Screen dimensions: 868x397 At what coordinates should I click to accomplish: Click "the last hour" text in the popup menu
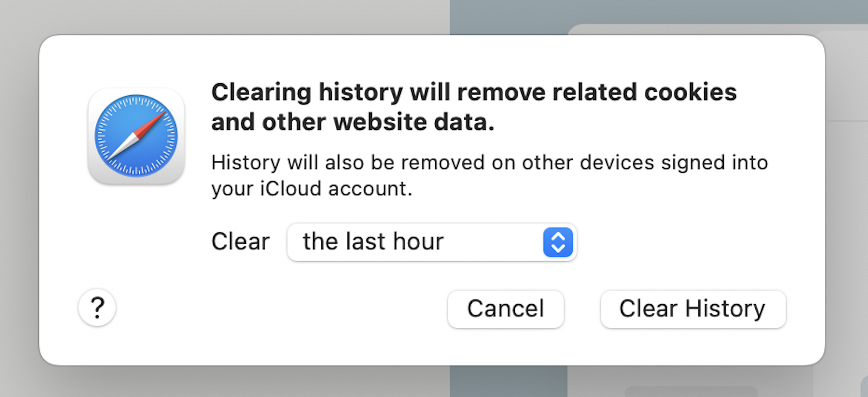click(373, 242)
